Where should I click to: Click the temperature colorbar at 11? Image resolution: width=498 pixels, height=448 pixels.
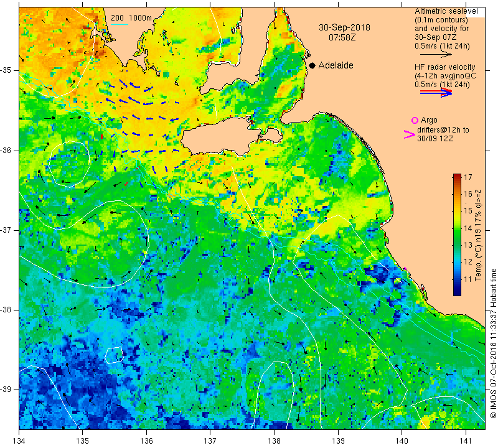457,279
